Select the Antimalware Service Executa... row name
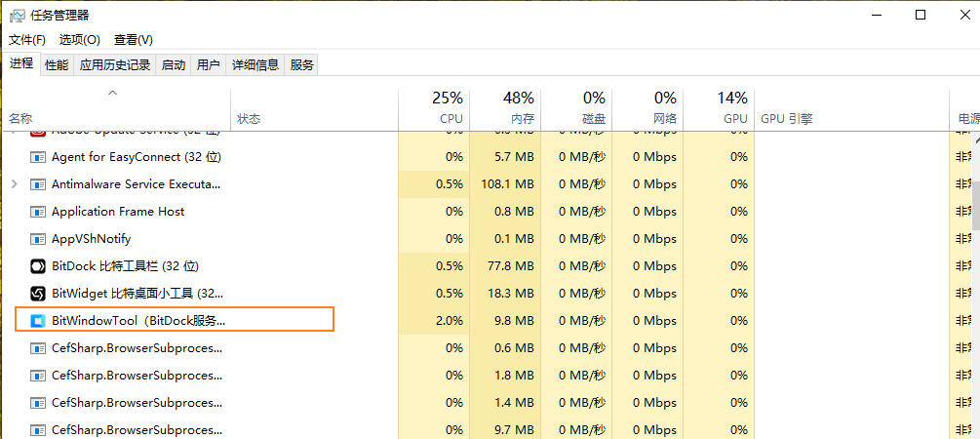 tap(137, 184)
